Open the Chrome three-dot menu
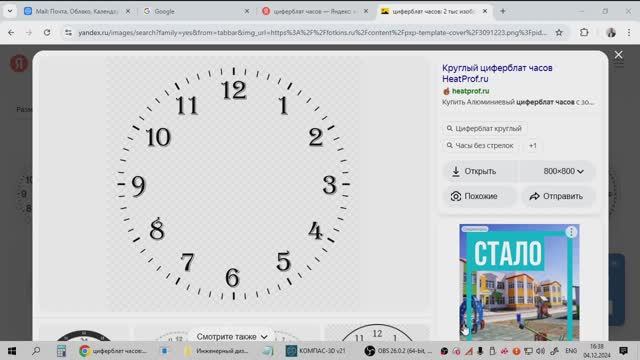Image resolution: width=640 pixels, height=360 pixels. pyautogui.click(x=629, y=33)
